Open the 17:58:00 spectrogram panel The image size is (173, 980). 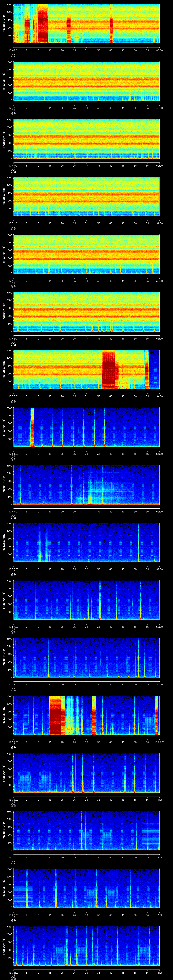pos(86,657)
